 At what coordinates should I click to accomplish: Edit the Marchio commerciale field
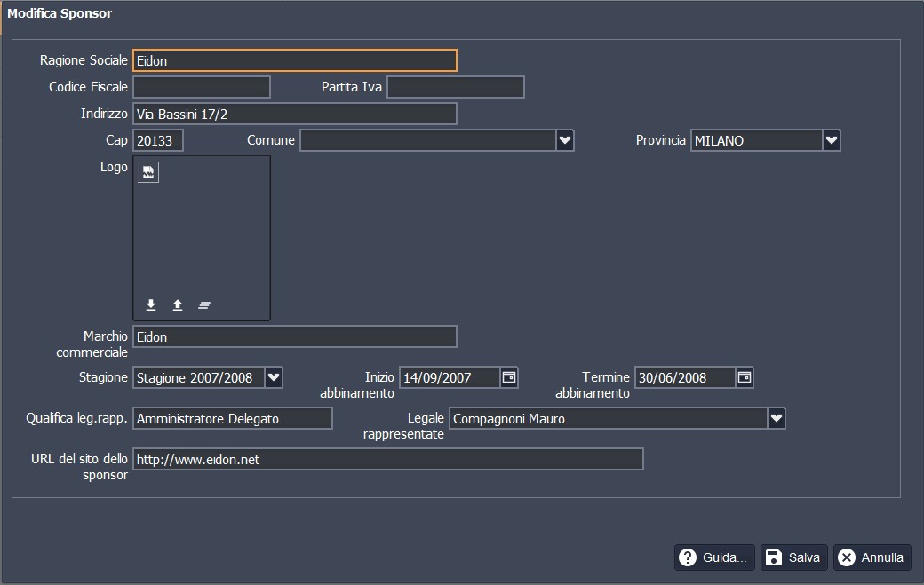pyautogui.click(x=294, y=336)
